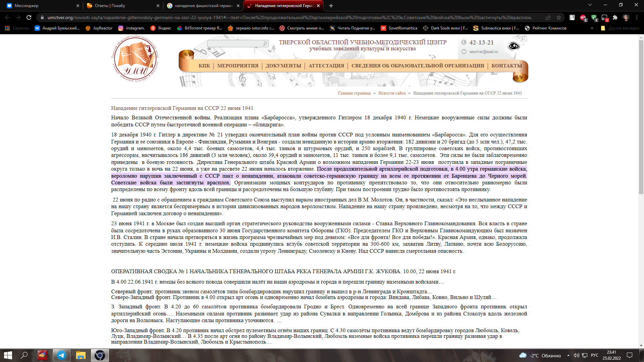Expand hidden bookmarks chevron

tap(592, 28)
